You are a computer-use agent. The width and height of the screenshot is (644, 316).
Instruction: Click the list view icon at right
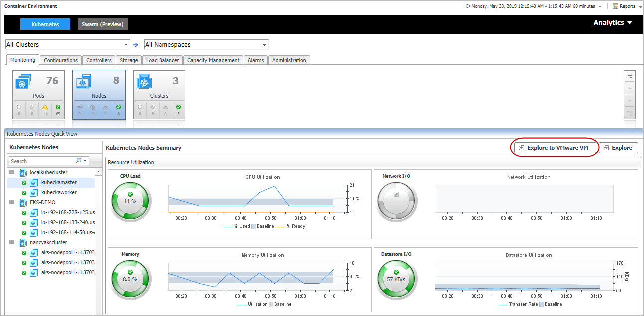coord(630,76)
